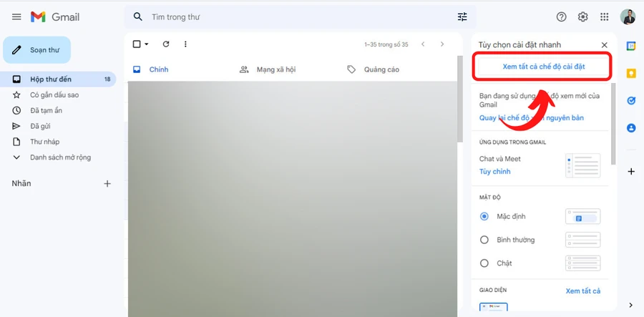This screenshot has height=317, width=644.
Task: Click the Nhãn labels heading
Action: point(21,184)
